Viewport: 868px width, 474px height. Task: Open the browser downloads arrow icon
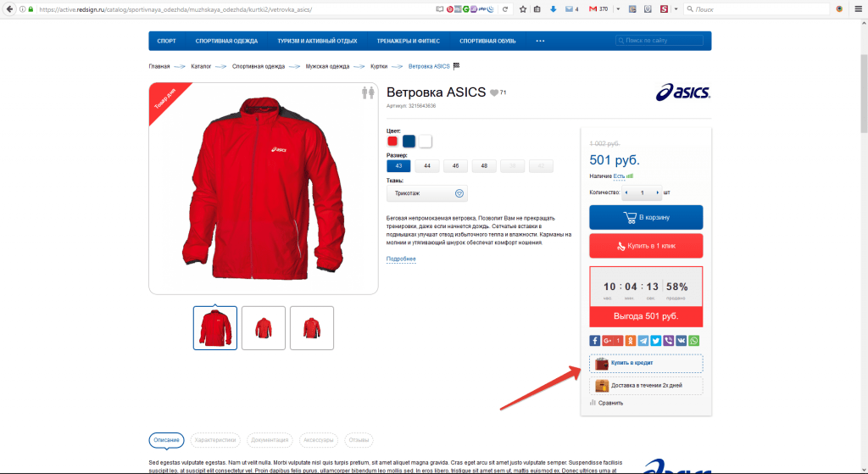pyautogui.click(x=553, y=8)
